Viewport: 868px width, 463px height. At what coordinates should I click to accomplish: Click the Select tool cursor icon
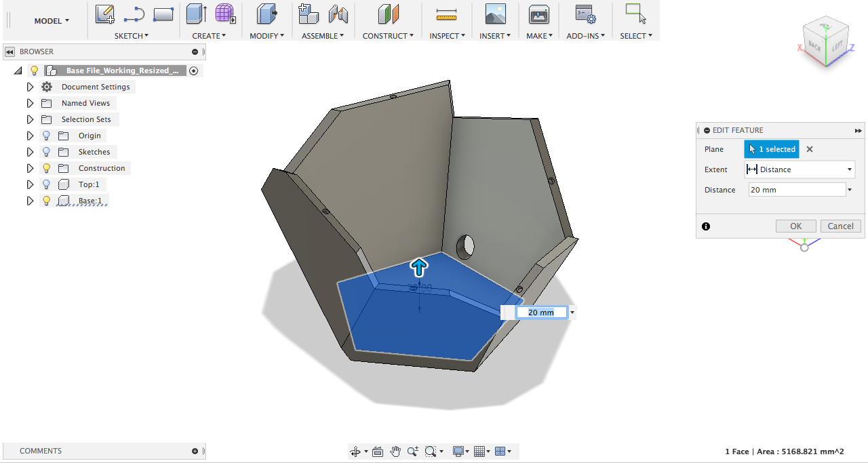click(635, 14)
